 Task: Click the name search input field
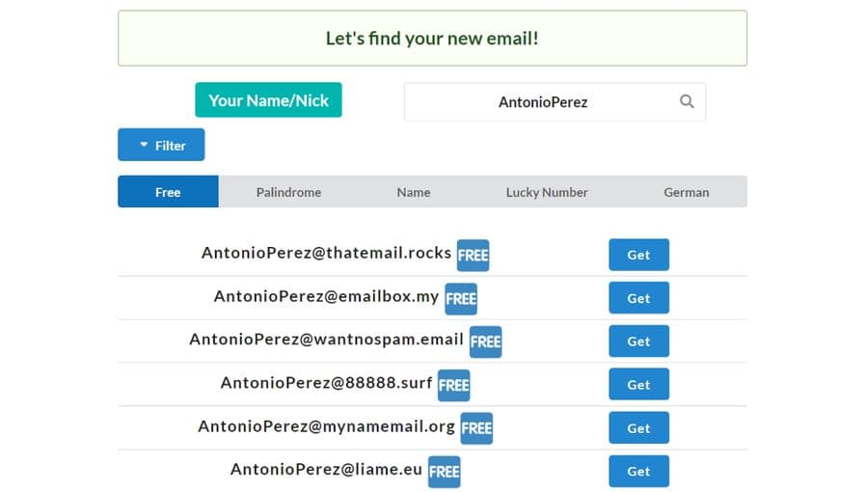(x=542, y=101)
